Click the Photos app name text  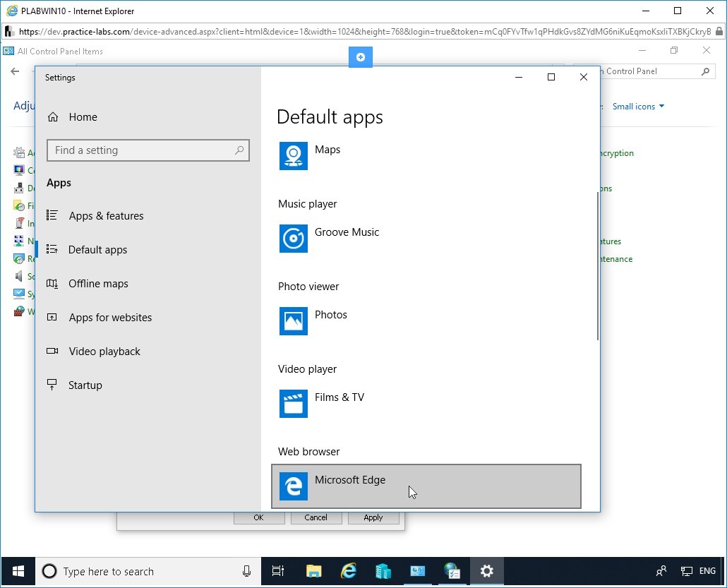click(x=330, y=315)
